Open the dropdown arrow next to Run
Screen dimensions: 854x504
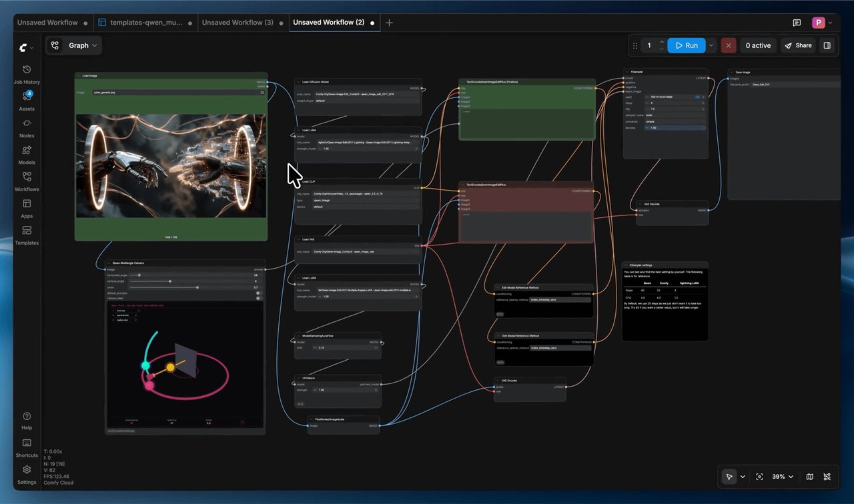point(711,45)
